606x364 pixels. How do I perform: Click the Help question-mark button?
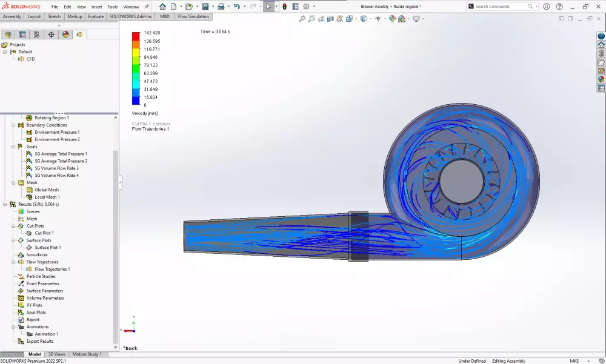[558, 7]
